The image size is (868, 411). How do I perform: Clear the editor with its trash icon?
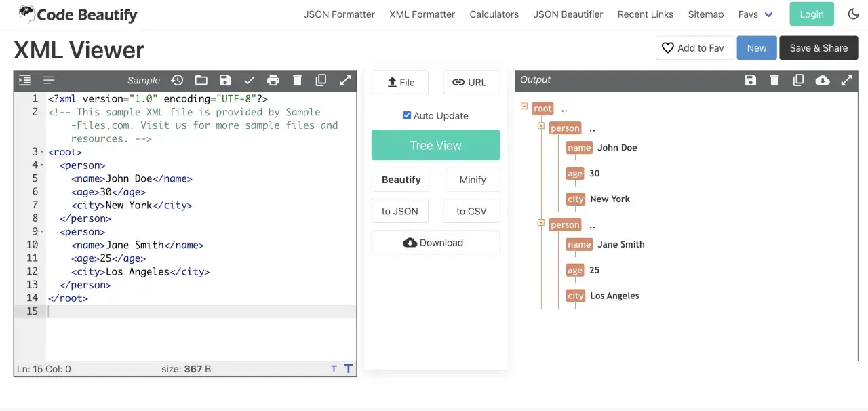tap(297, 80)
